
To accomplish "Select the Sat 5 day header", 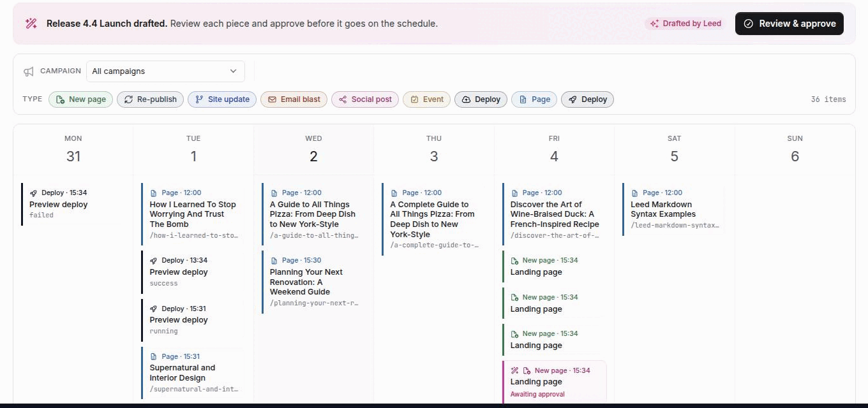I will coord(675,150).
